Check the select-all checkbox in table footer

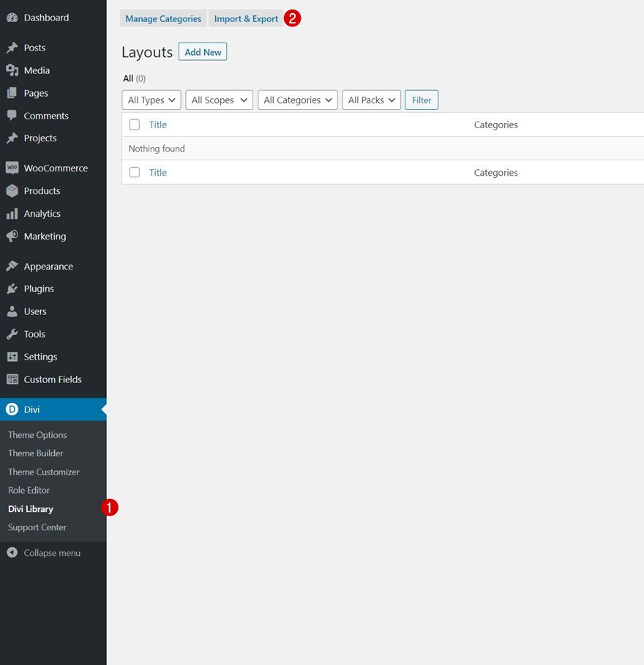134,172
